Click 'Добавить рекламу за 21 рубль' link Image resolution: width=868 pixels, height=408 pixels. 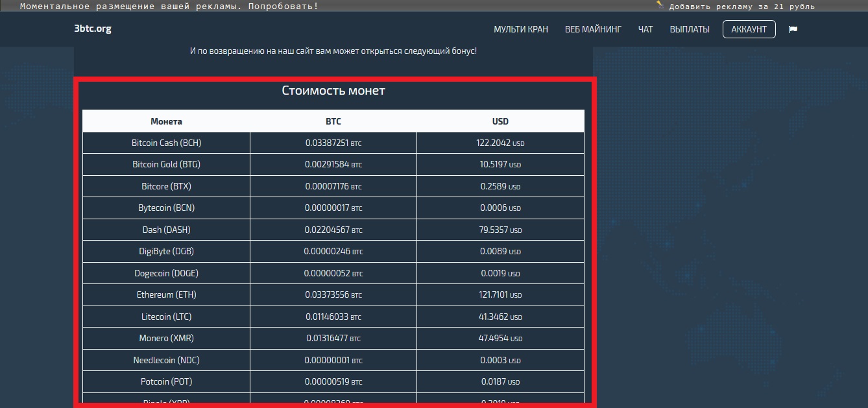(x=741, y=6)
